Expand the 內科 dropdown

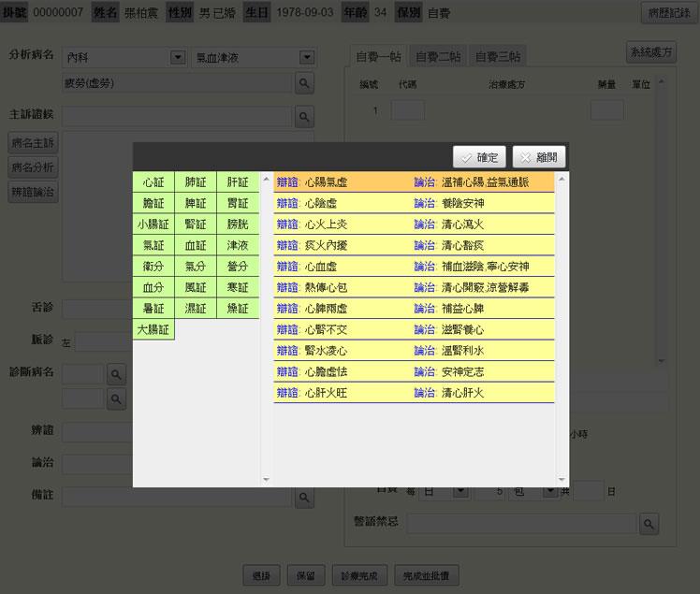tap(178, 58)
